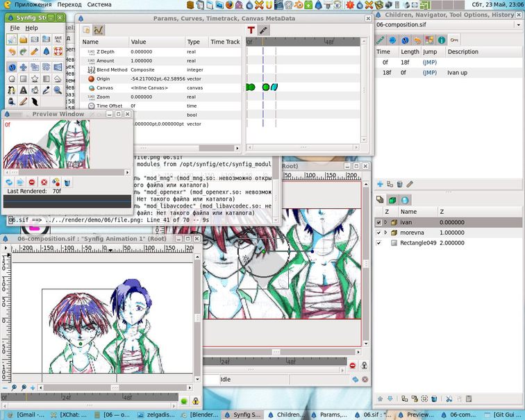The height and width of the screenshot is (420, 525).
Task: Click JMP link for Ivan up keyframe
Action: coord(430,73)
